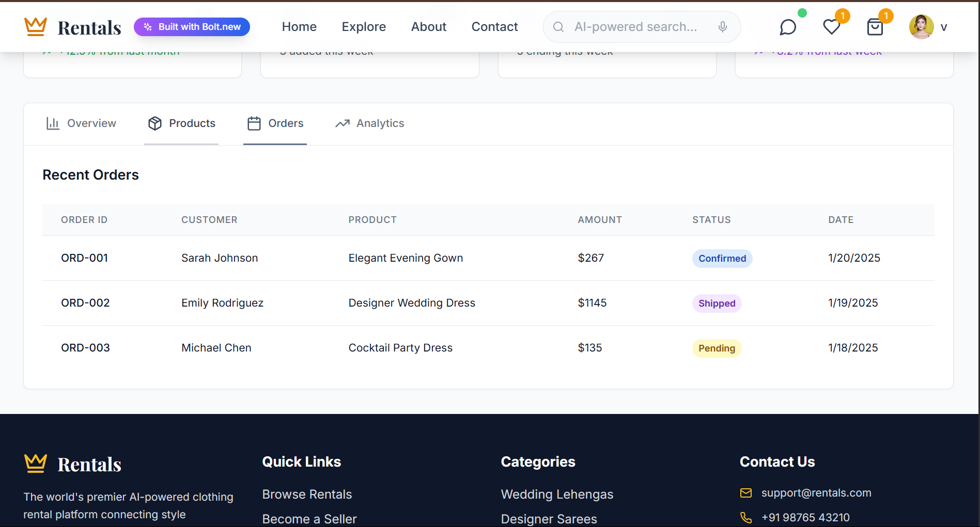Switch to the Analytics tab
The height and width of the screenshot is (527, 980).
[369, 123]
